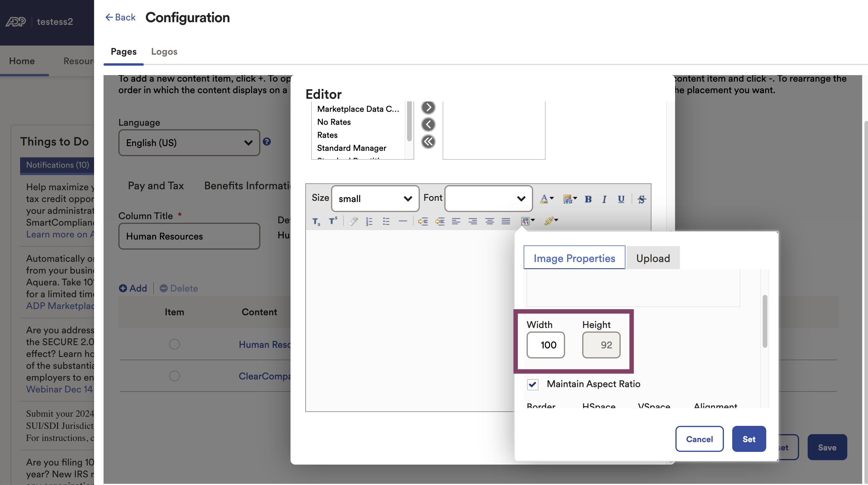The width and height of the screenshot is (868, 485).
Task: Click the remove formatting eraser icon
Action: 353,221
